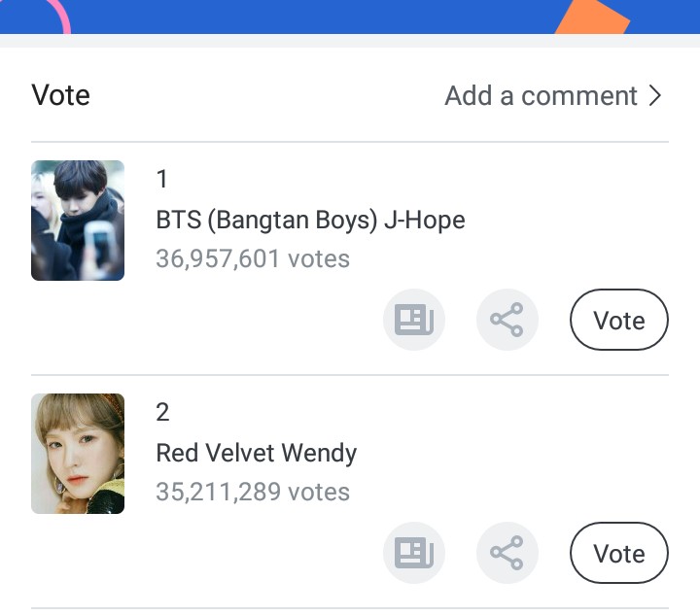Click the orange shape in the banner
The image size is (700, 615).
pyautogui.click(x=595, y=17)
